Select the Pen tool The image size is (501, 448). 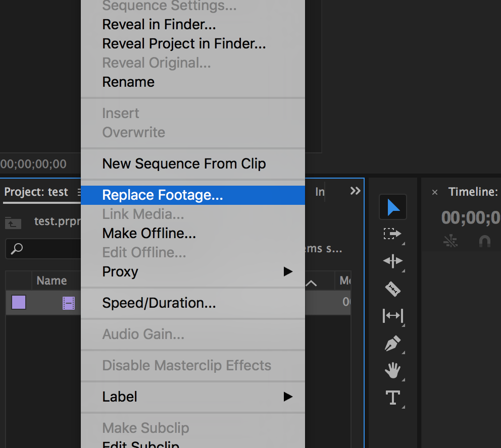[x=392, y=344]
